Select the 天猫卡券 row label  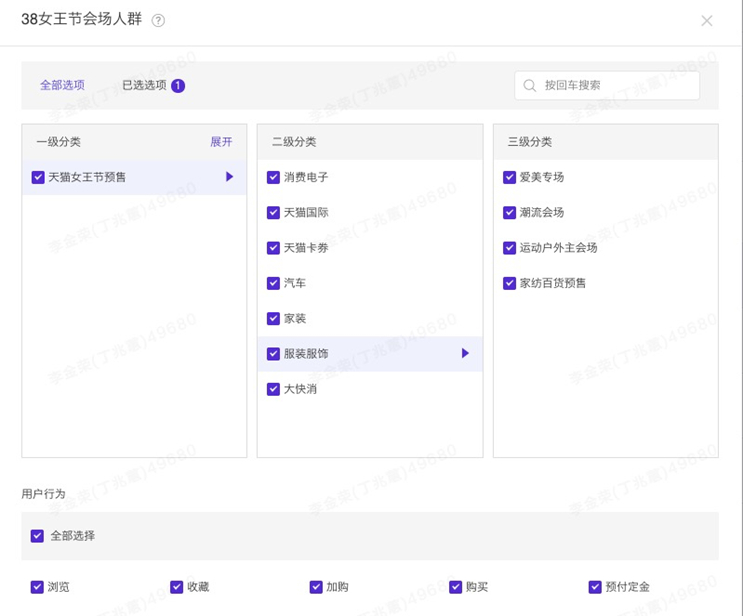point(306,248)
